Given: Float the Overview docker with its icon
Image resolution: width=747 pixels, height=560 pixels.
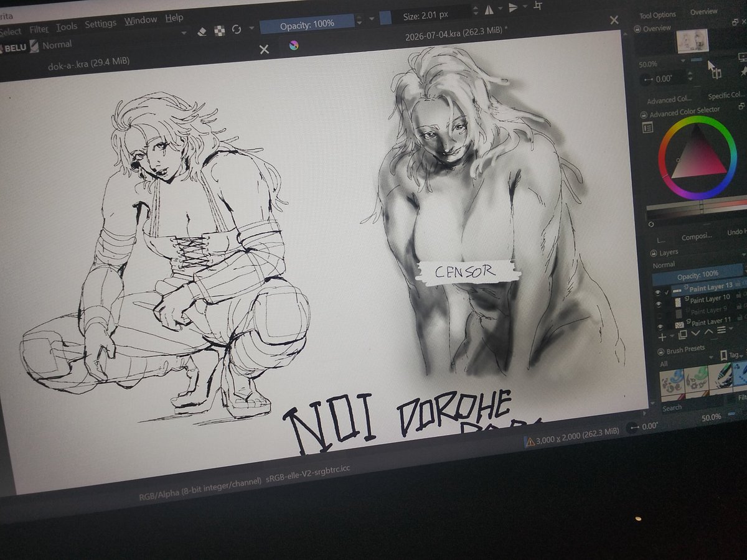Looking at the screenshot, I should [x=735, y=22].
